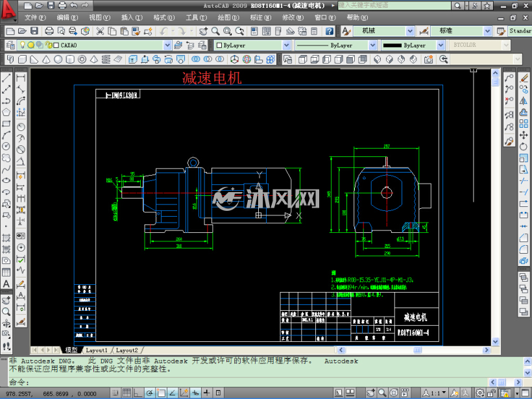
Task: Toggle Polar tracking in status bar
Action: [x=149, y=393]
